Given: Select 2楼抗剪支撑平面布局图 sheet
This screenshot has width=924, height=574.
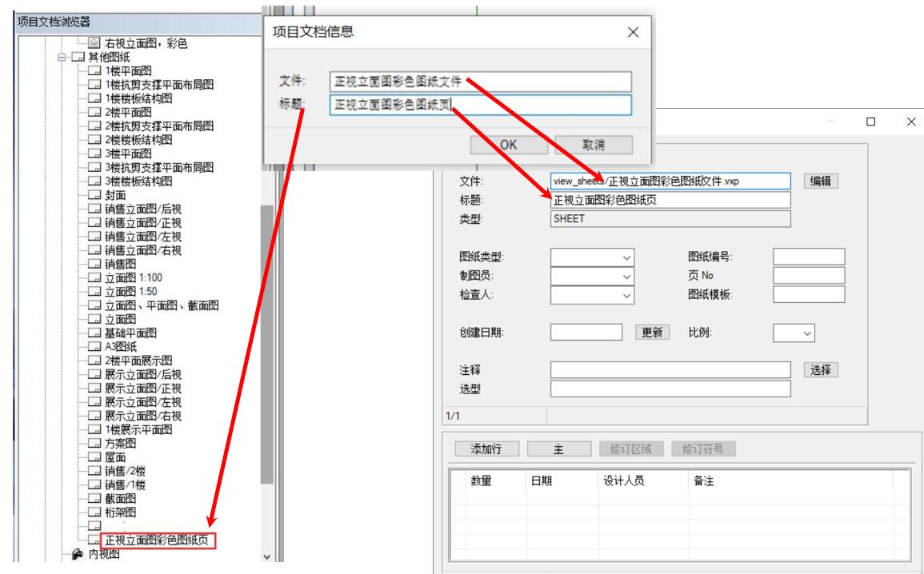Looking at the screenshot, I should click(x=159, y=126).
